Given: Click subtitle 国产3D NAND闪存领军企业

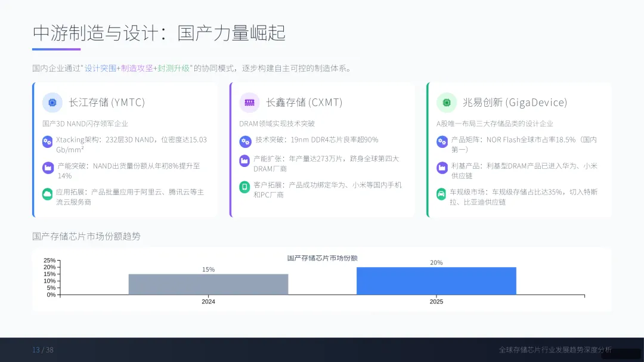Looking at the screenshot, I should (85, 123).
